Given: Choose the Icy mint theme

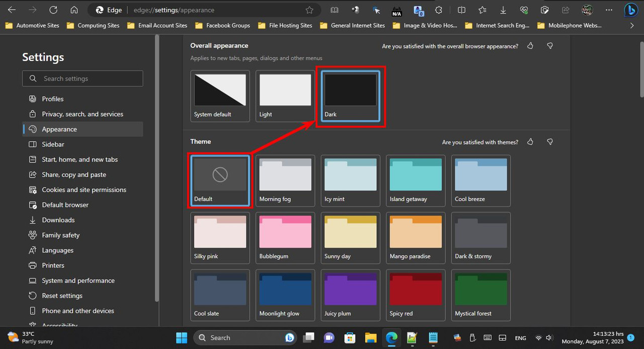Looking at the screenshot, I should [351, 180].
